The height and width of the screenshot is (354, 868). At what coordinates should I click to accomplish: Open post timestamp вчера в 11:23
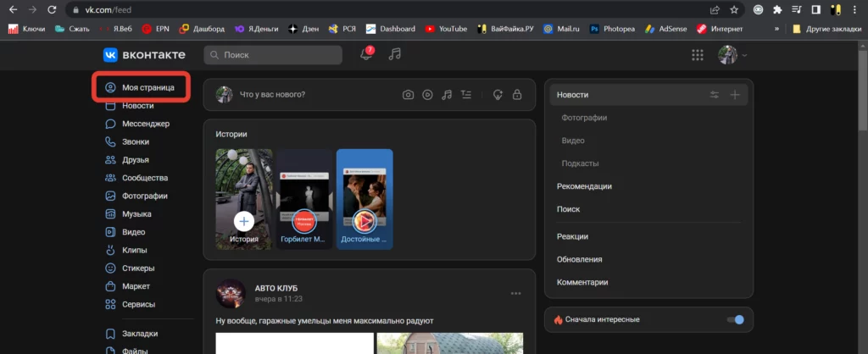coord(278,299)
